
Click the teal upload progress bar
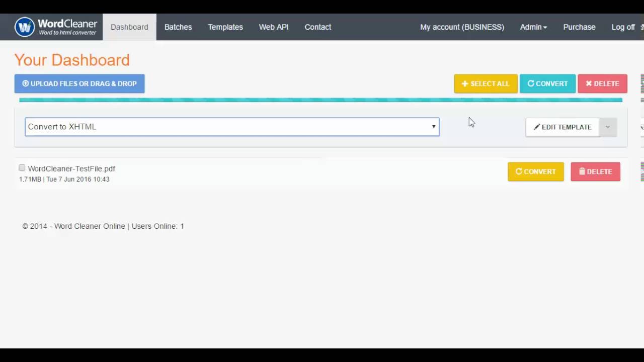tap(320, 100)
